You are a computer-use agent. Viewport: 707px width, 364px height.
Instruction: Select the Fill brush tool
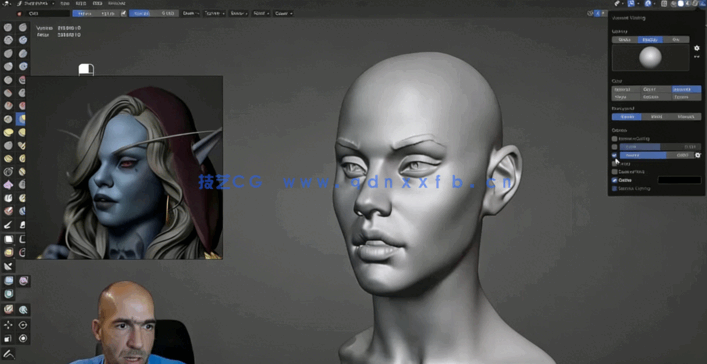(23, 93)
